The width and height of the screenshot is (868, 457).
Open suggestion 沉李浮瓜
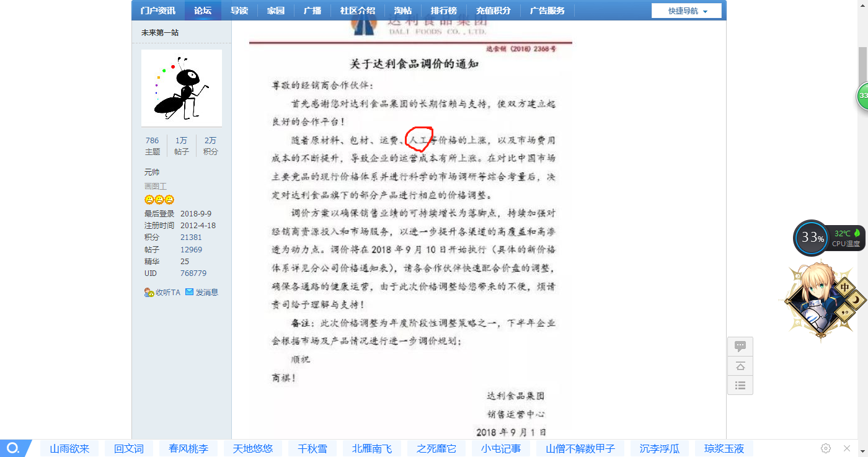pyautogui.click(x=660, y=448)
